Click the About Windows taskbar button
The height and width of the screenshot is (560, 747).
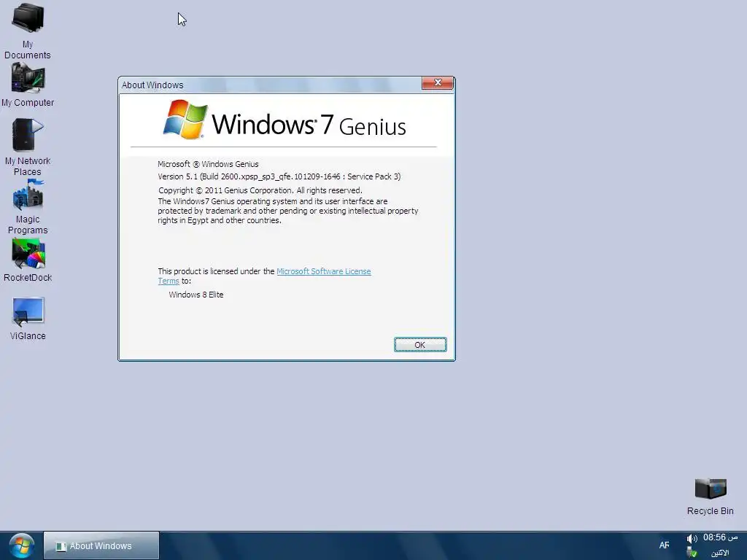click(101, 545)
